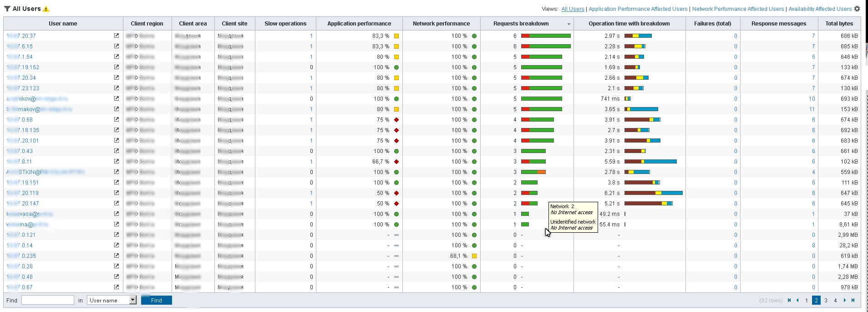Click the next page arrow
The width and height of the screenshot is (868, 312).
845,300
